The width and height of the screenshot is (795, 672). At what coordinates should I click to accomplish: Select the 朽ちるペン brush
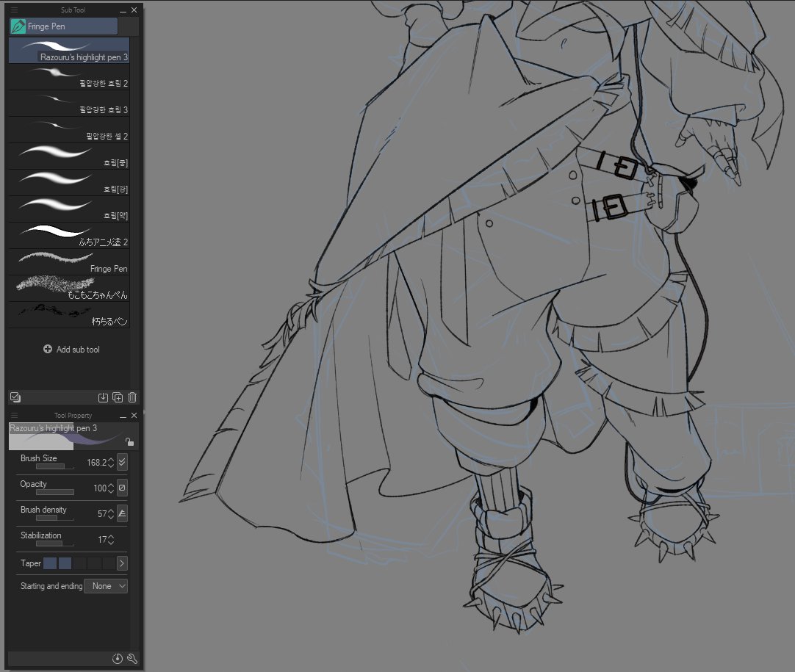click(69, 315)
